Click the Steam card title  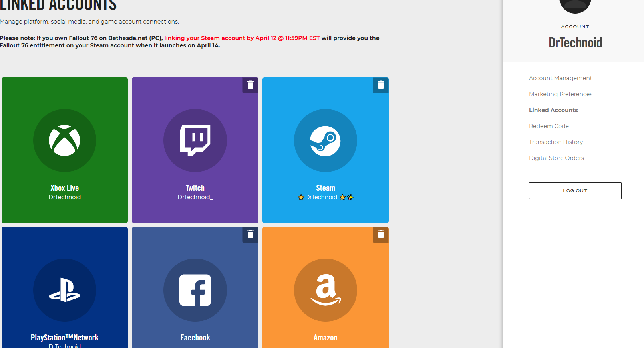point(326,188)
